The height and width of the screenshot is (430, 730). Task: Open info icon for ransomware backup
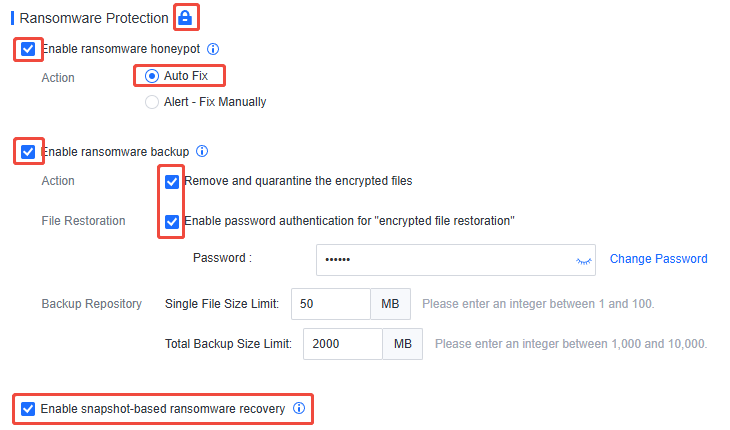pos(202,151)
